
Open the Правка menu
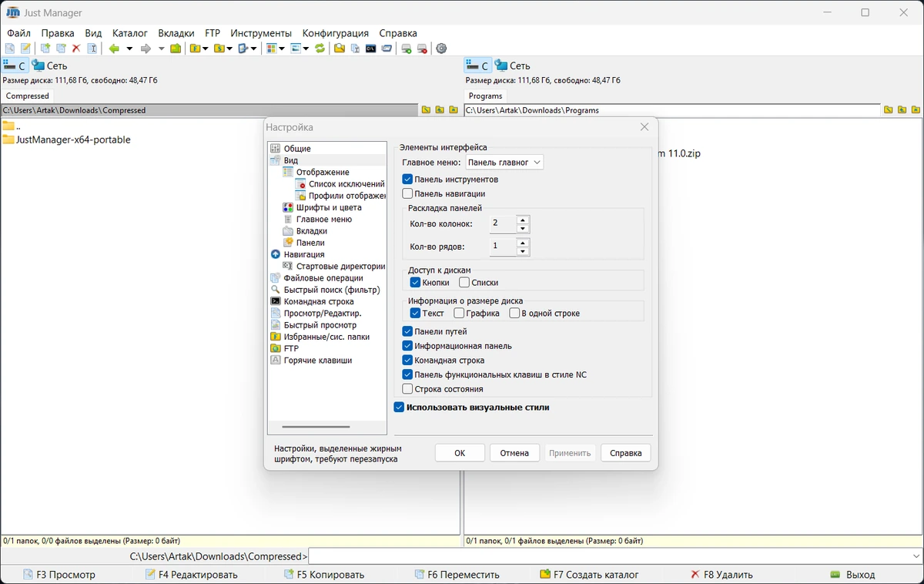tap(58, 33)
